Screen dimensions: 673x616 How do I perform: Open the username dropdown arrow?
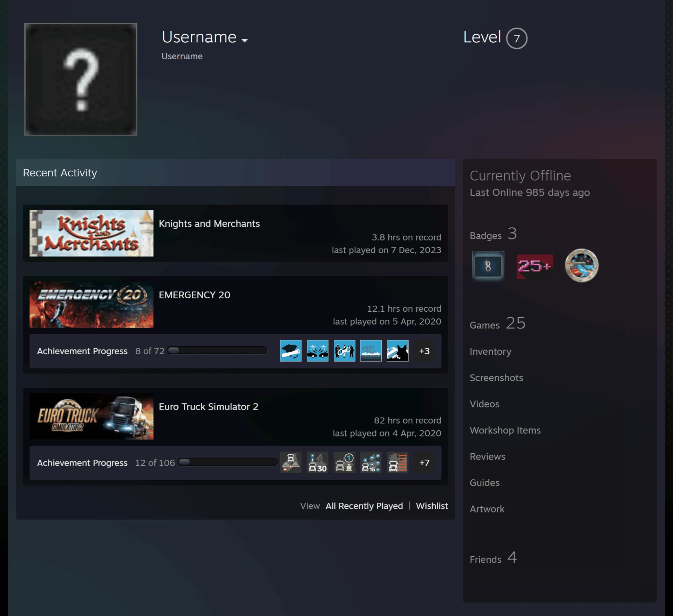245,40
